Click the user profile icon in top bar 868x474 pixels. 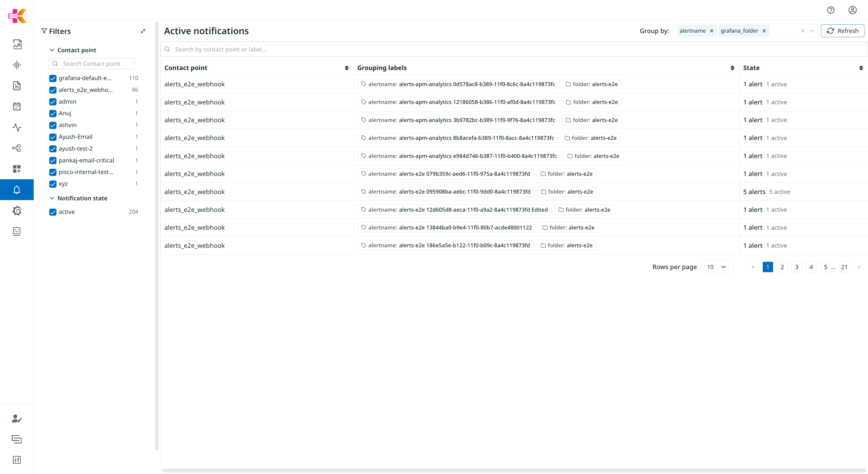(x=852, y=10)
